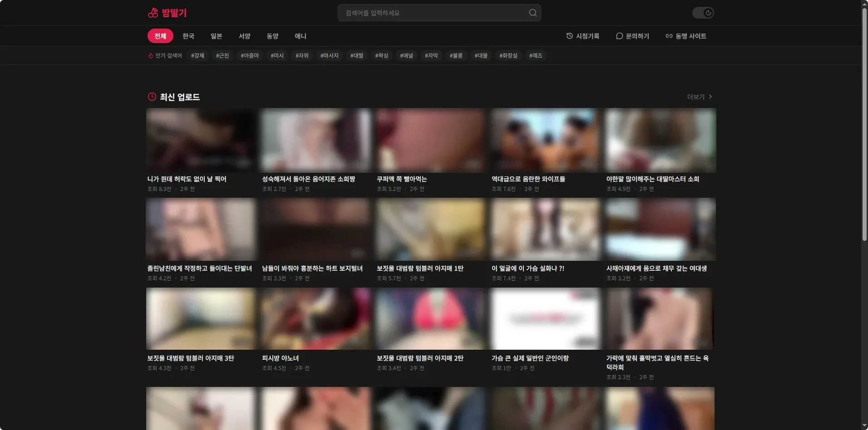The height and width of the screenshot is (430, 868).
Task: Click the scrollbar down arrow
Action: 864,426
